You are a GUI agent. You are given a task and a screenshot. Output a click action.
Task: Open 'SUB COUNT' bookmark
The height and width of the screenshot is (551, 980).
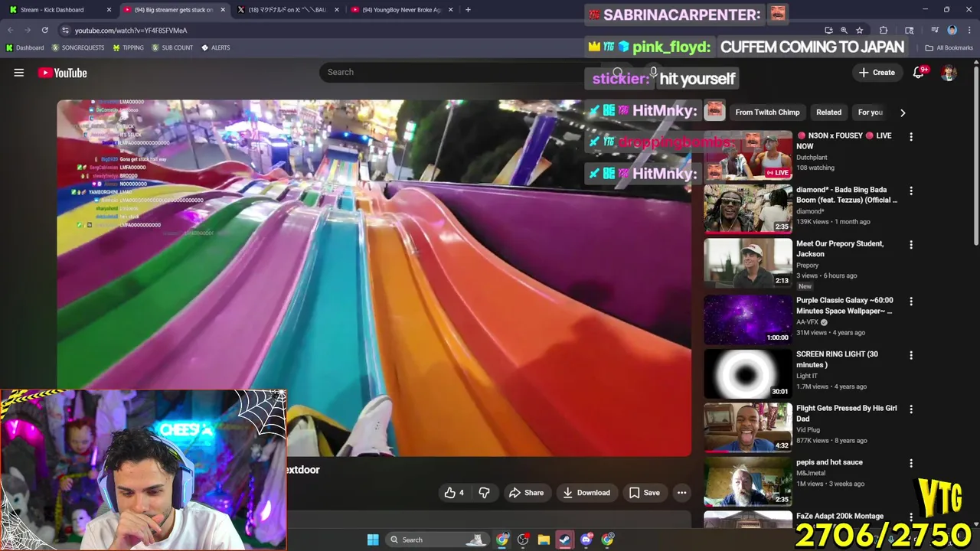(x=172, y=47)
